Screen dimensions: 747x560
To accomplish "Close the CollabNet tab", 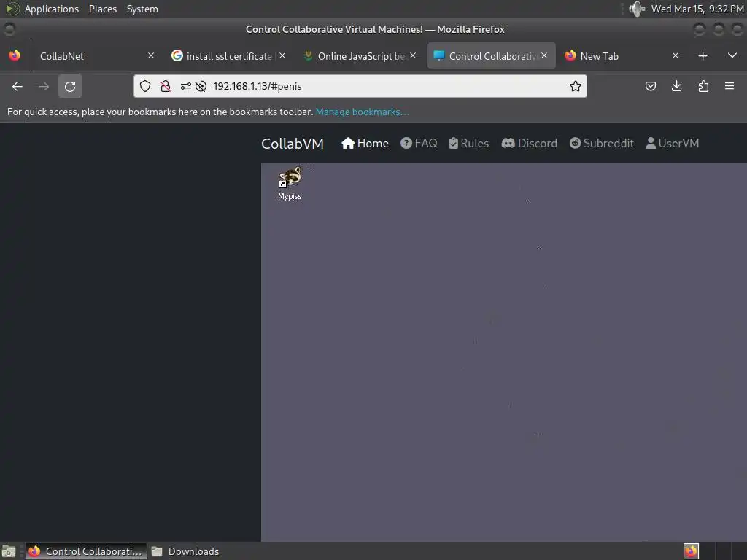I will coord(150,55).
